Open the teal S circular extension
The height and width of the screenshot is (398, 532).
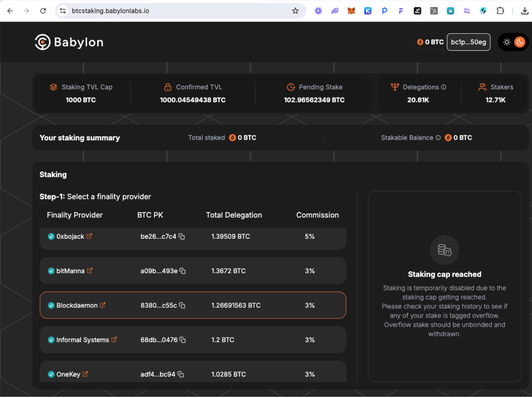pos(483,11)
